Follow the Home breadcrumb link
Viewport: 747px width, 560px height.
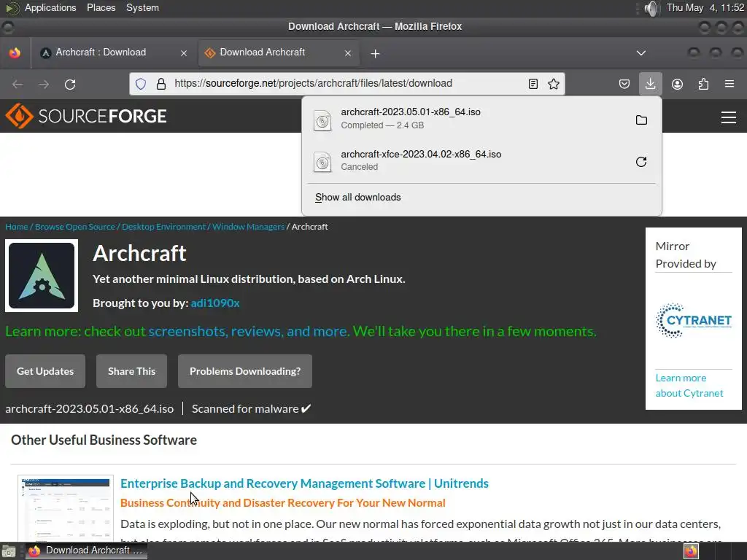[x=17, y=227]
